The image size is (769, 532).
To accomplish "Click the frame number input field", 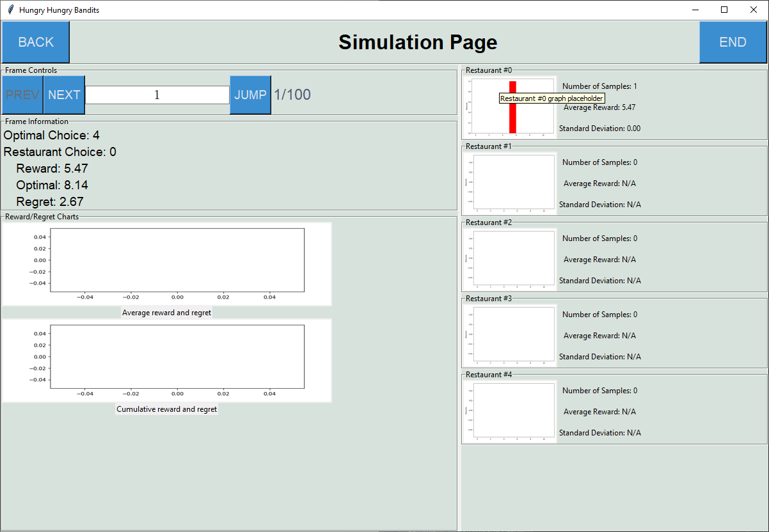I will (158, 94).
